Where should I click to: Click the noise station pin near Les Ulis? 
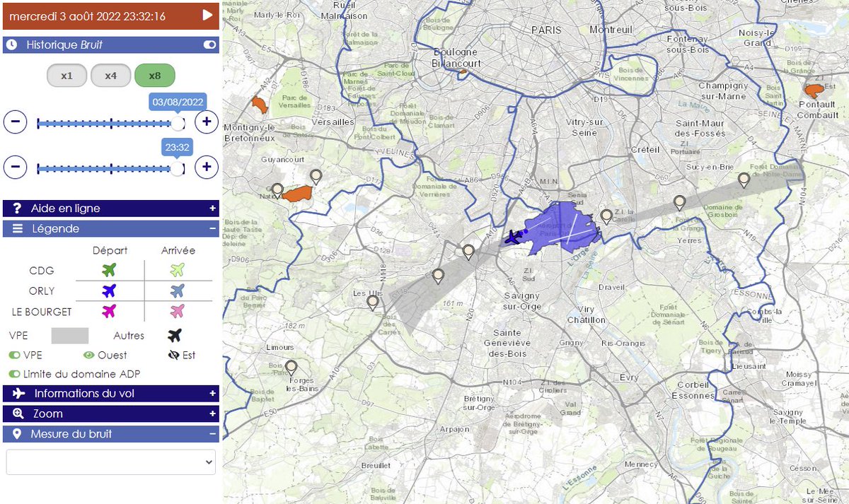(373, 303)
